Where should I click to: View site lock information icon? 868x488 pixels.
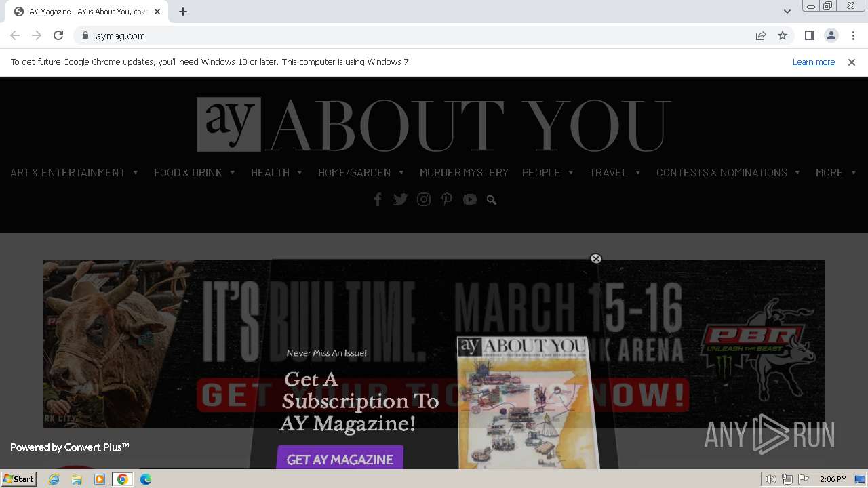85,35
